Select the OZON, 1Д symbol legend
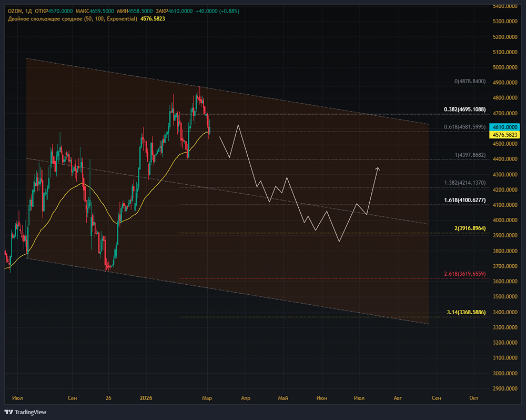Image resolution: width=526 pixels, height=420 pixels. pyautogui.click(x=20, y=11)
